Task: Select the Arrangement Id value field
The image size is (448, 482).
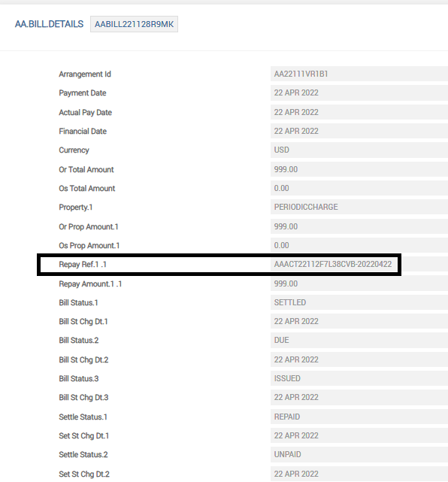Action: point(359,74)
